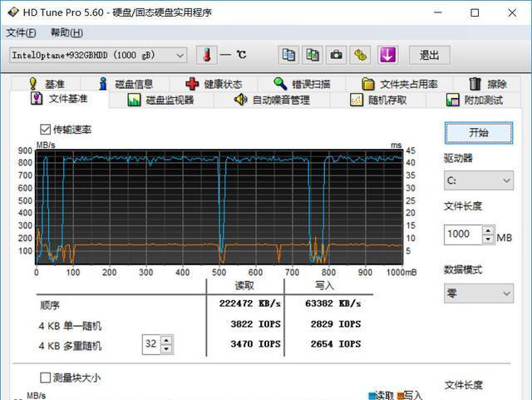Viewport: 532px width, 400px height.
Task: Click the 4 KB 多重随机 label
Action: pos(70,346)
